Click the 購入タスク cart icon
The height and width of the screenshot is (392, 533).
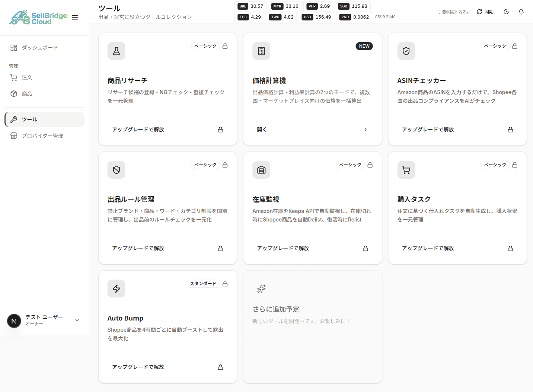[x=406, y=170]
